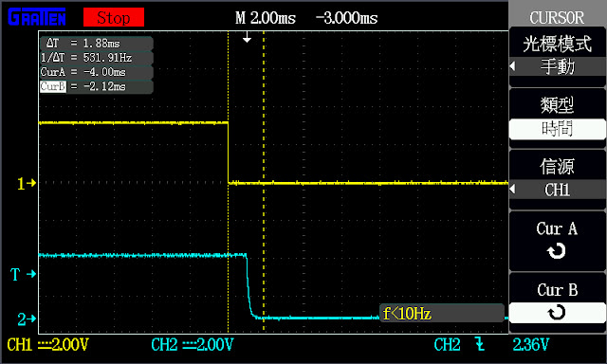Screen dimensions: 607x364
Task: Click the CURSOR menu title
Action: tap(557, 18)
